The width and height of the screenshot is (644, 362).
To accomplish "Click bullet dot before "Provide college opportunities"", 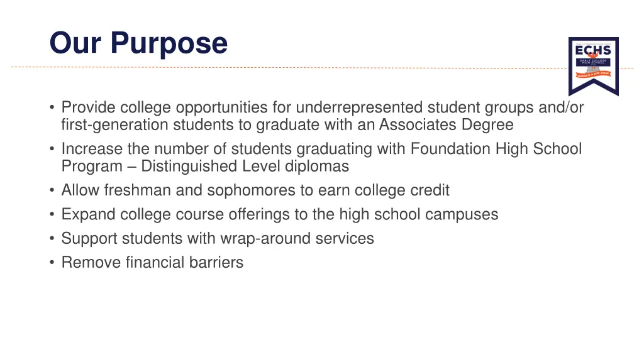I will click(x=52, y=107).
